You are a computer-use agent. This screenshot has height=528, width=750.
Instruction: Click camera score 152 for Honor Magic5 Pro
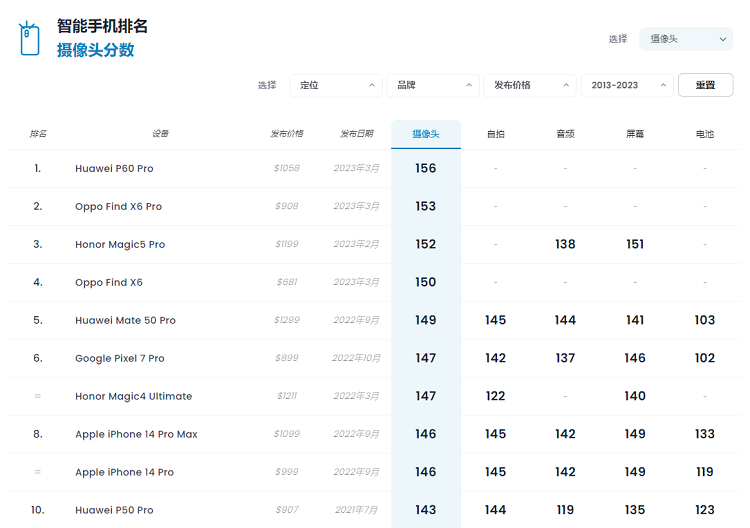pyautogui.click(x=426, y=244)
